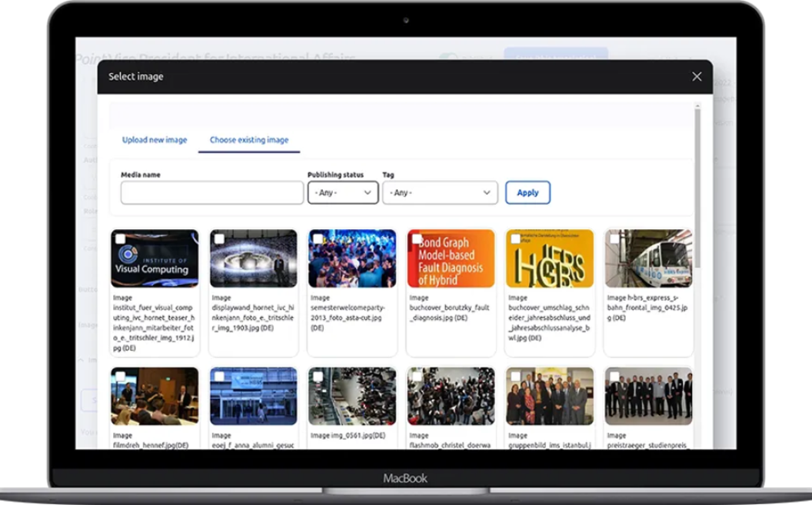
Task: Open the filmdreh_hennef image thumbnail
Action: point(155,397)
